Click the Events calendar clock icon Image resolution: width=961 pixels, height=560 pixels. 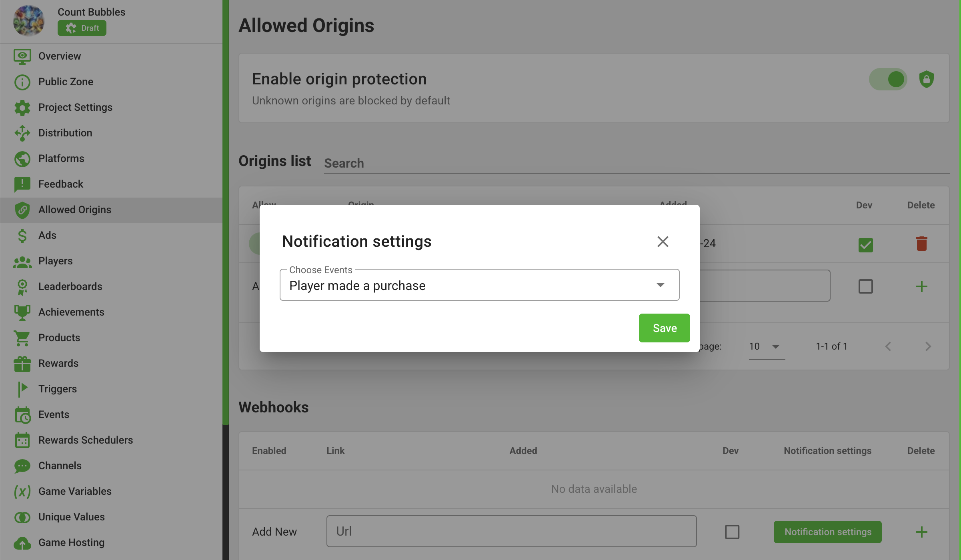[x=22, y=415]
